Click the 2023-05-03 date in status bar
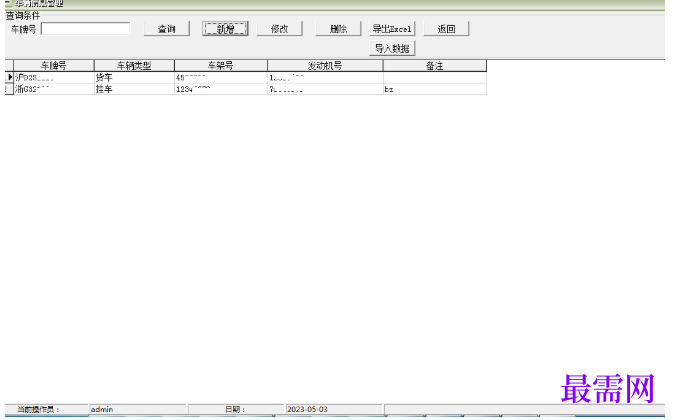This screenshot has height=420, width=673. [x=334, y=409]
